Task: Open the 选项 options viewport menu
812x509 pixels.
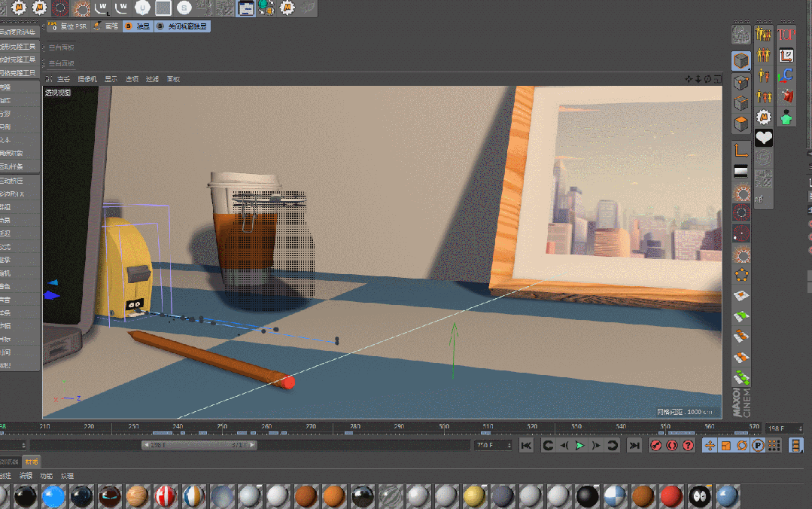Action: click(132, 79)
